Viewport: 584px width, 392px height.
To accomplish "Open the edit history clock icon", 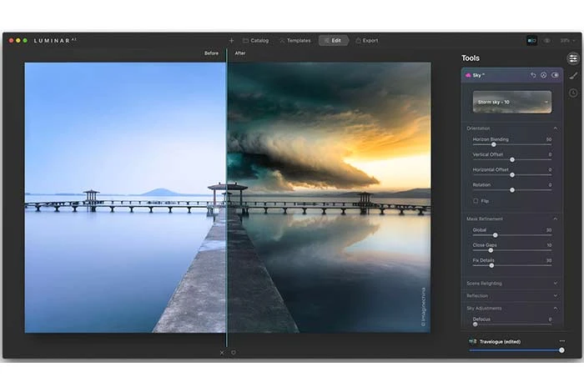I will coord(573,93).
